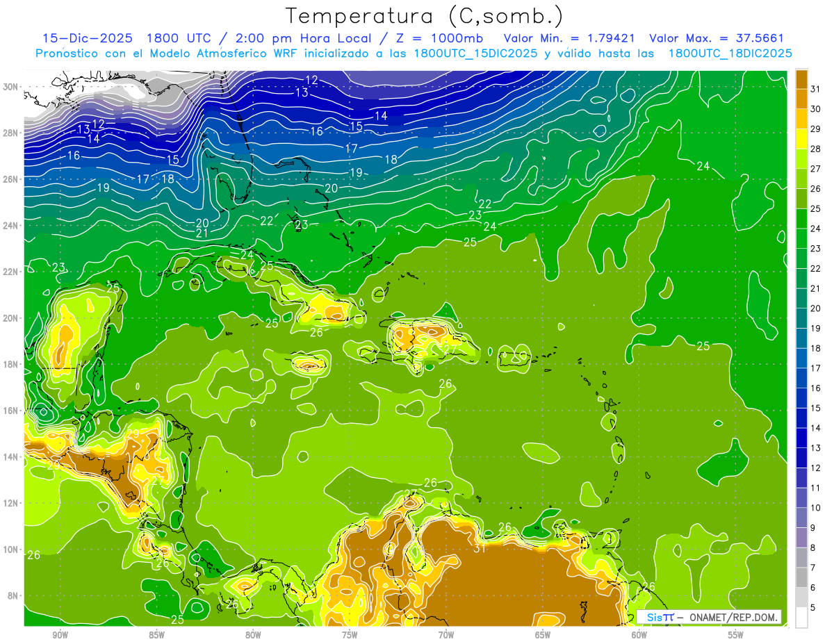Click latitude axis label "14N"

tap(12, 457)
